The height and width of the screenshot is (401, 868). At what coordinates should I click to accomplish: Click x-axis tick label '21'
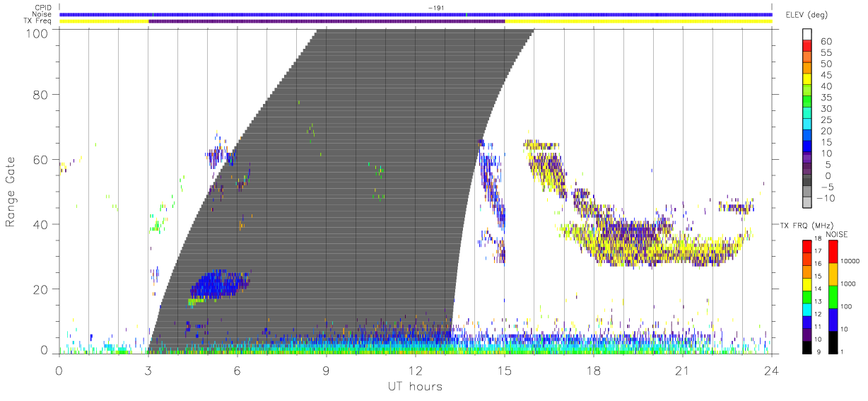point(683,371)
